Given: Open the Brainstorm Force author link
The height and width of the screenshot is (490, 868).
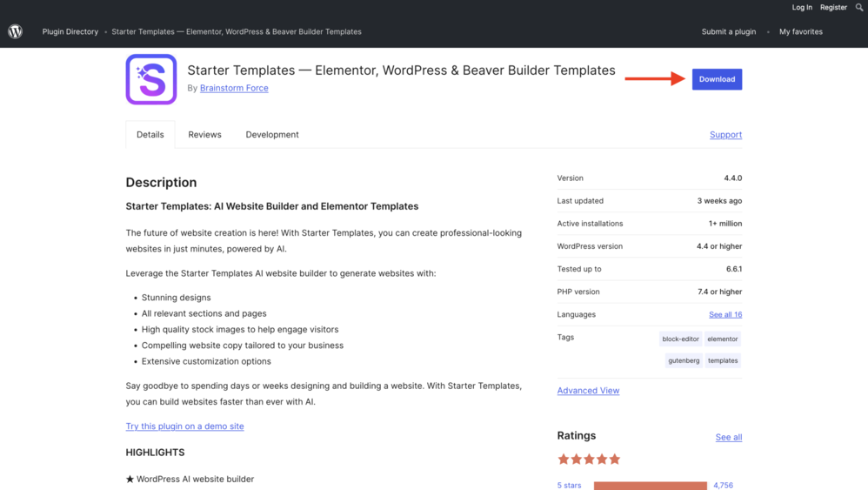Looking at the screenshot, I should (234, 88).
